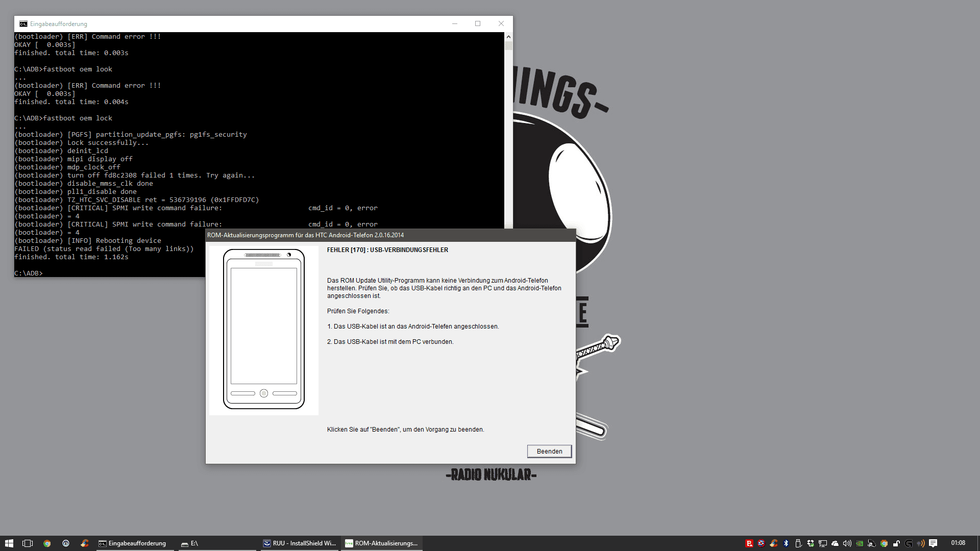This screenshot has width=980, height=551.
Task: Minimize the Eingabeaufforderung window
Action: [454, 23]
